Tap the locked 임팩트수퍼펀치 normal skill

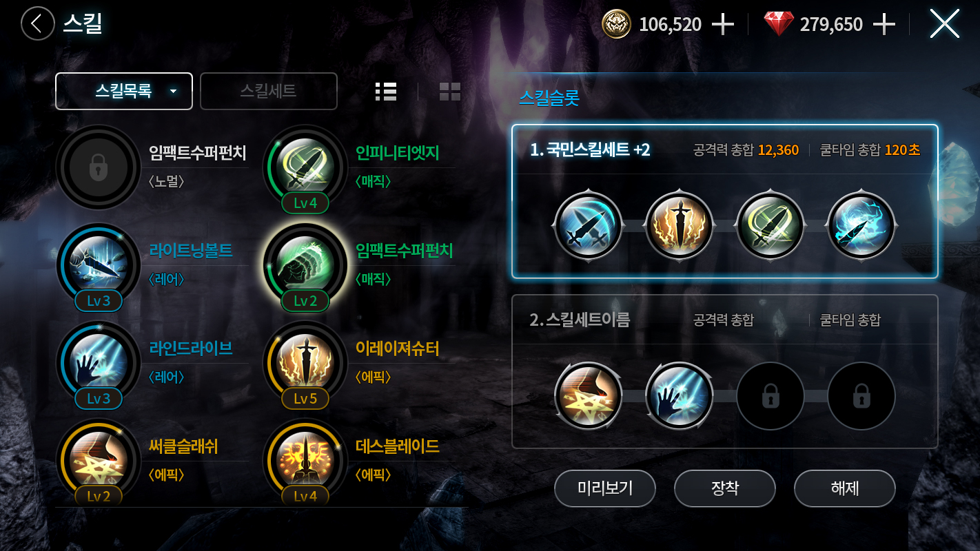click(x=99, y=167)
